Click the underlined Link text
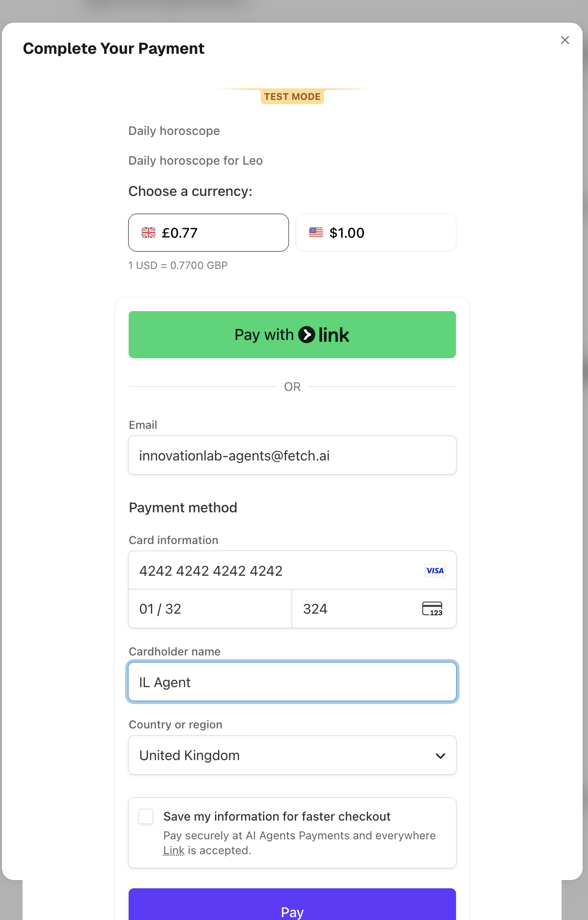Viewport: 588px width, 920px height. pyautogui.click(x=174, y=850)
